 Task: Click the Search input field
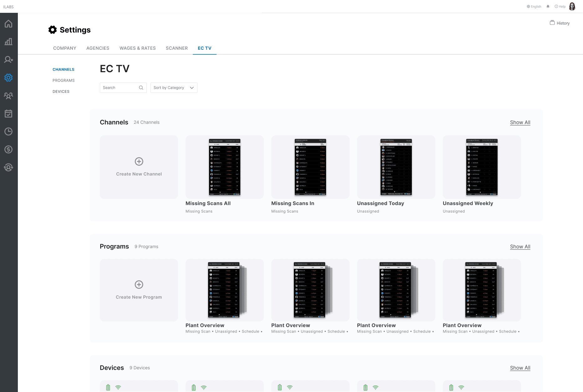click(123, 88)
